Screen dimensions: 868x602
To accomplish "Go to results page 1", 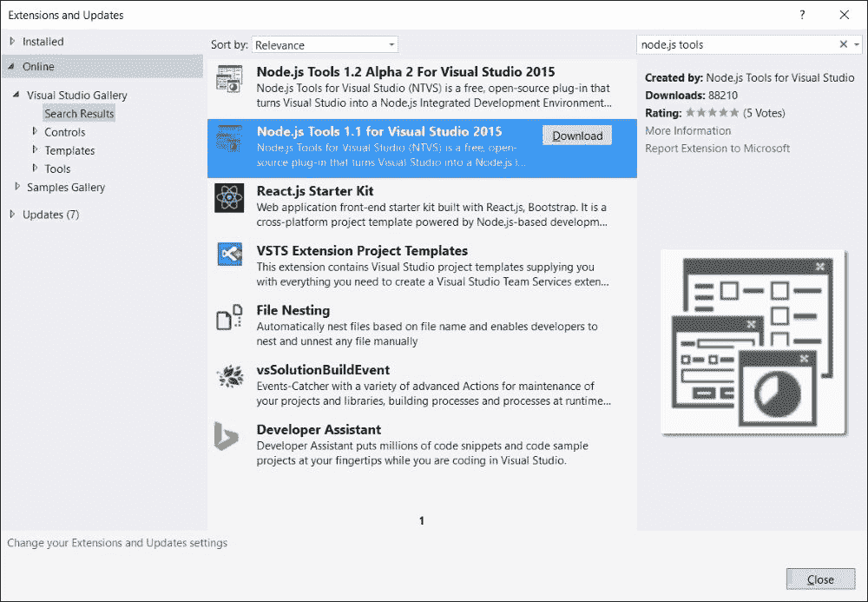I will click(422, 520).
